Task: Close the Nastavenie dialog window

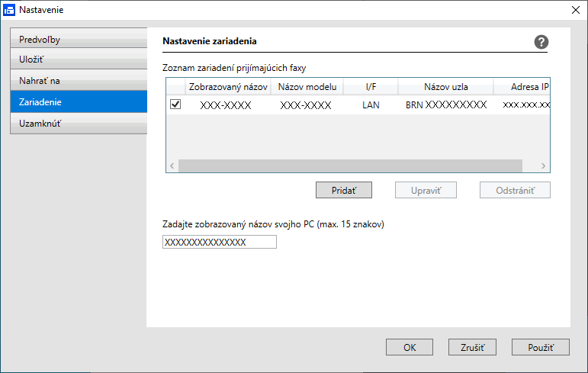Action: 576,10
